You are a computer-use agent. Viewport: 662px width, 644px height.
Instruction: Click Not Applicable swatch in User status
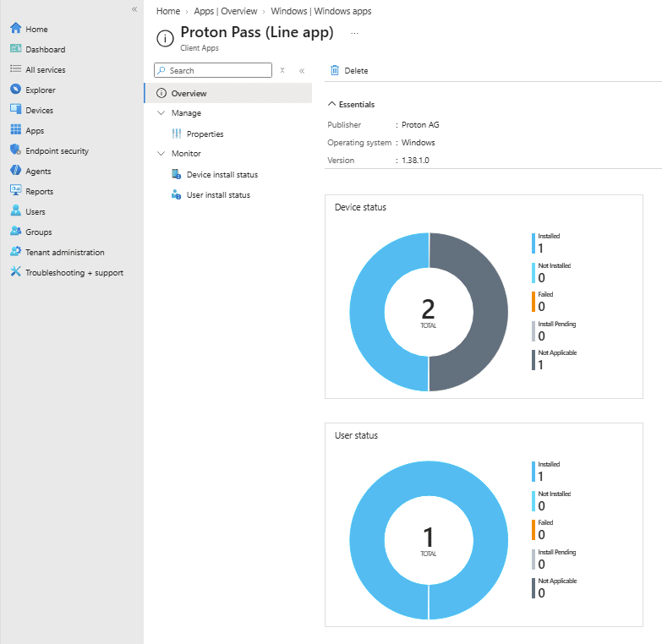[x=533, y=588]
